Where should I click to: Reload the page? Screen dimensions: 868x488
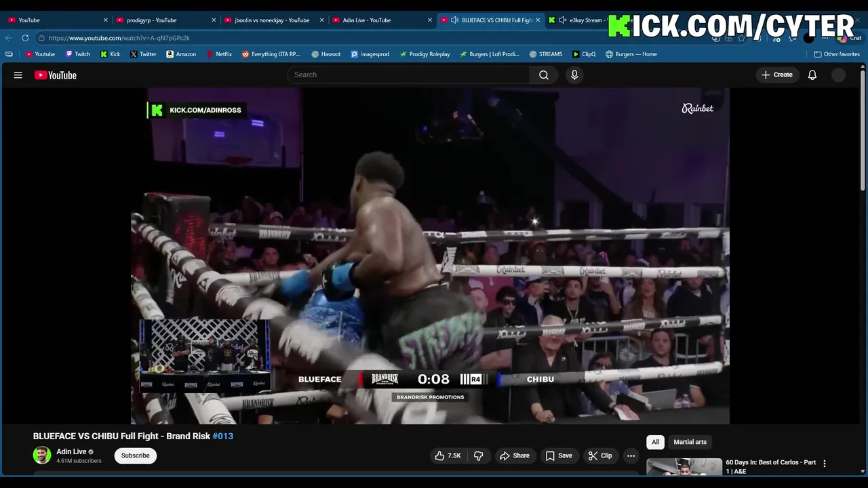coord(25,38)
